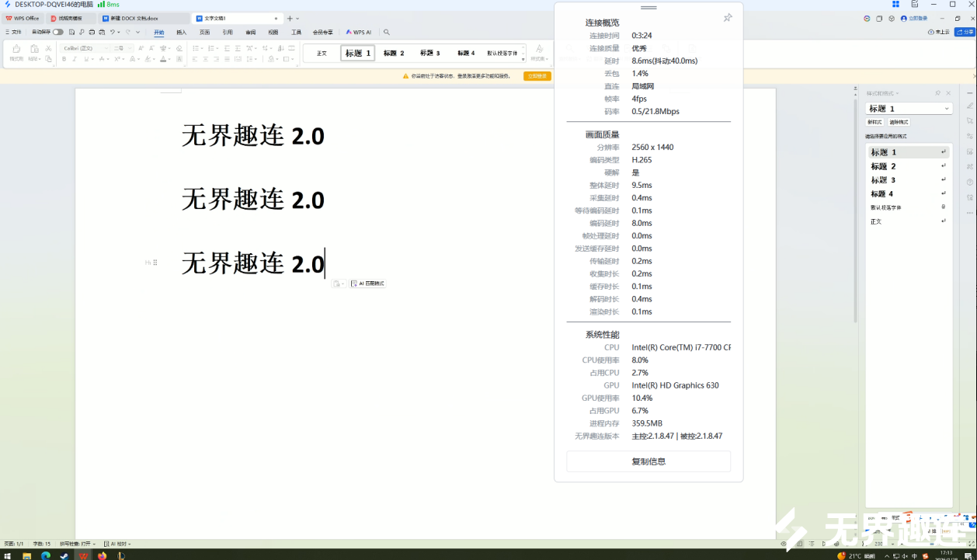Click the New Style button
This screenshot has height=560, width=977.
[875, 122]
